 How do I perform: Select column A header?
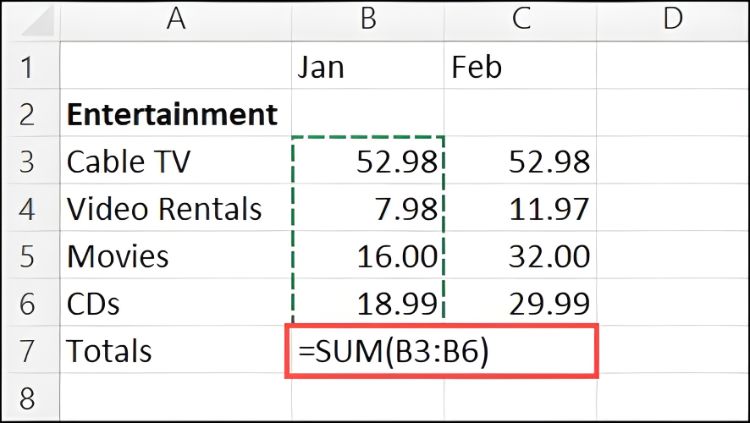click(176, 21)
